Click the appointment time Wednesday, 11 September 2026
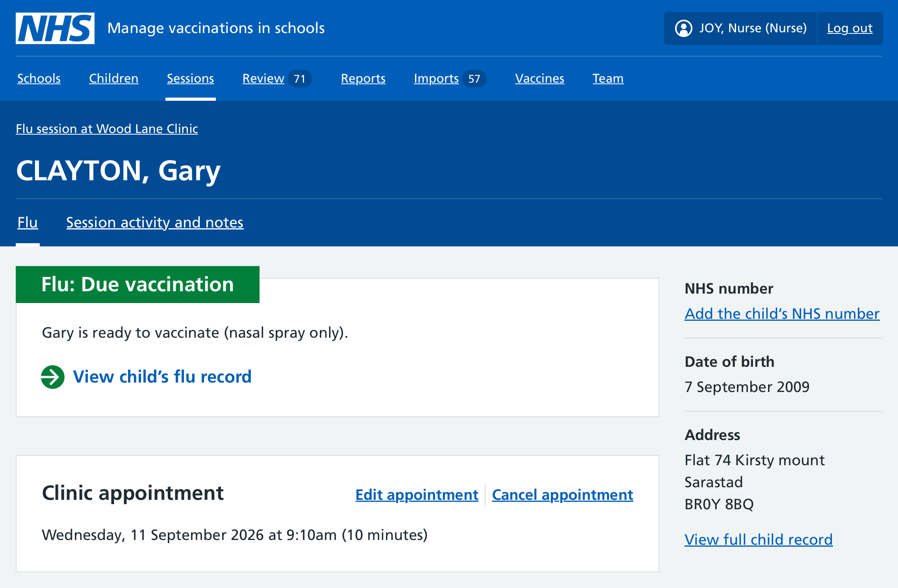This screenshot has width=898, height=588. click(x=235, y=535)
